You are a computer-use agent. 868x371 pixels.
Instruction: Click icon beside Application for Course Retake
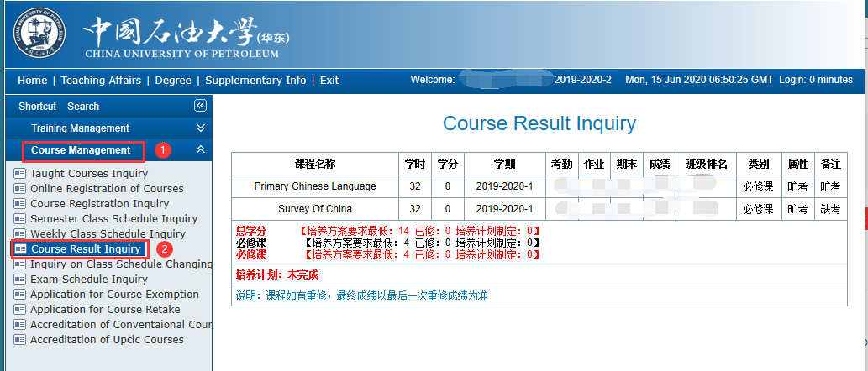tap(20, 310)
